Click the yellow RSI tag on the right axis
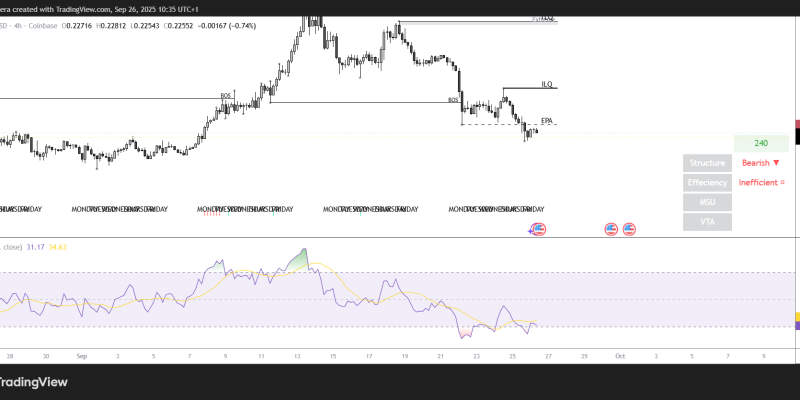The image size is (800, 400). (x=797, y=317)
